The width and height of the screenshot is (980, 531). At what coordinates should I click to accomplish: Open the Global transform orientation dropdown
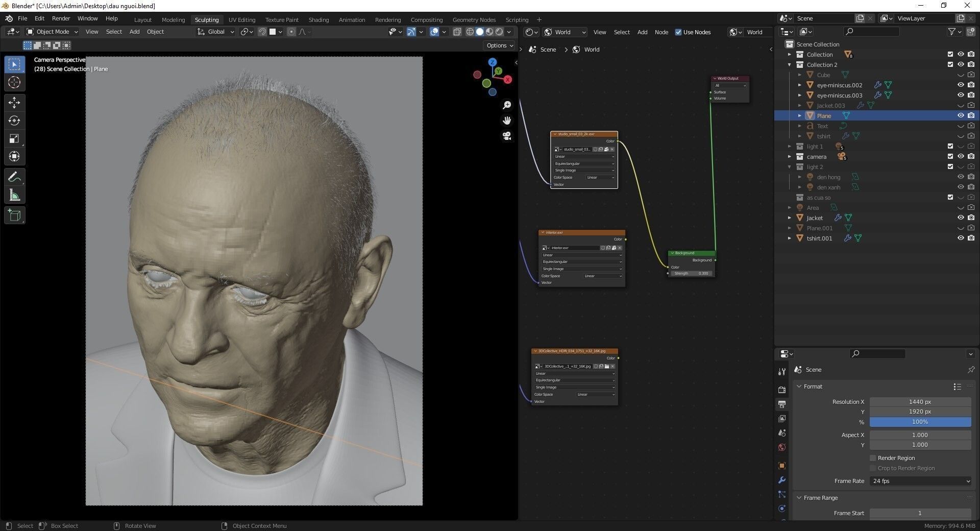216,32
